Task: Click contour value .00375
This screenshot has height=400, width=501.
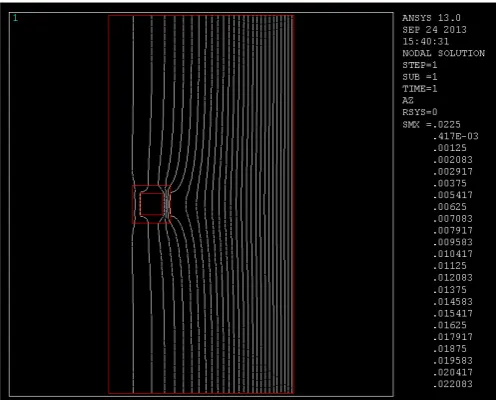Action: pos(450,183)
